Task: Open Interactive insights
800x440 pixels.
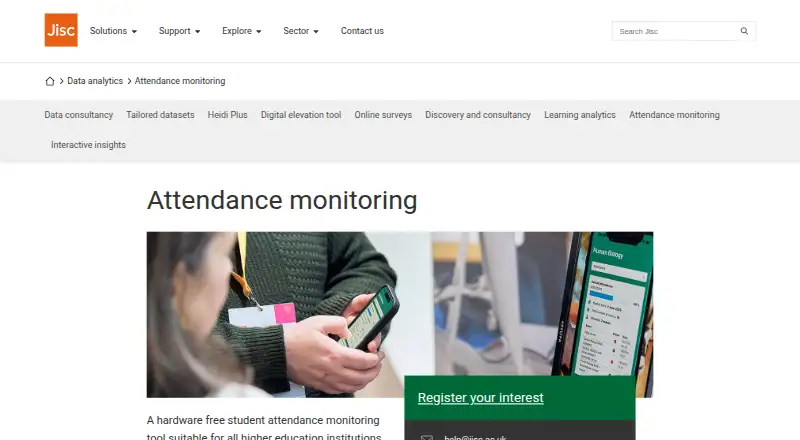Action: pos(88,145)
